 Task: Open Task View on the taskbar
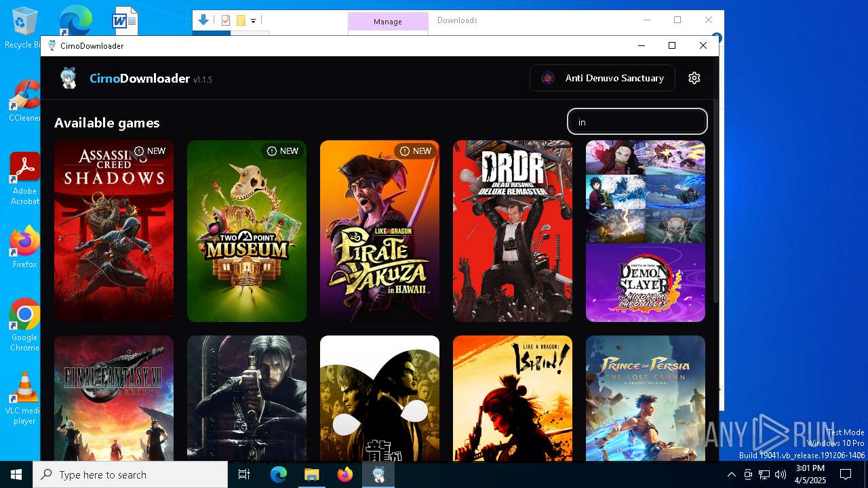tap(244, 474)
